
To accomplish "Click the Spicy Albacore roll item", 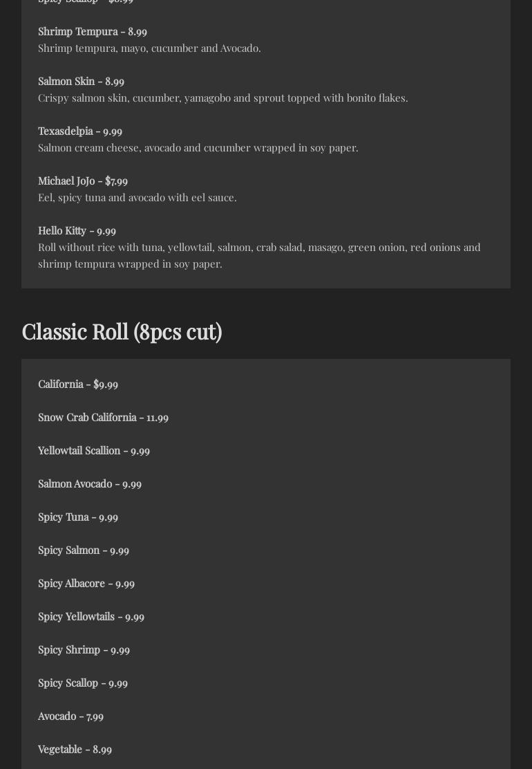I will 86,583.
